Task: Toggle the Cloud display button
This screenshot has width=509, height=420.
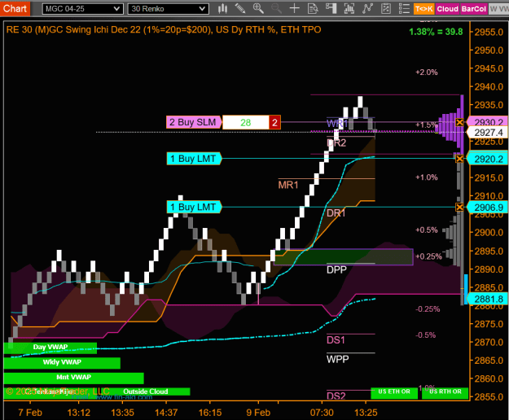Action: (x=447, y=9)
